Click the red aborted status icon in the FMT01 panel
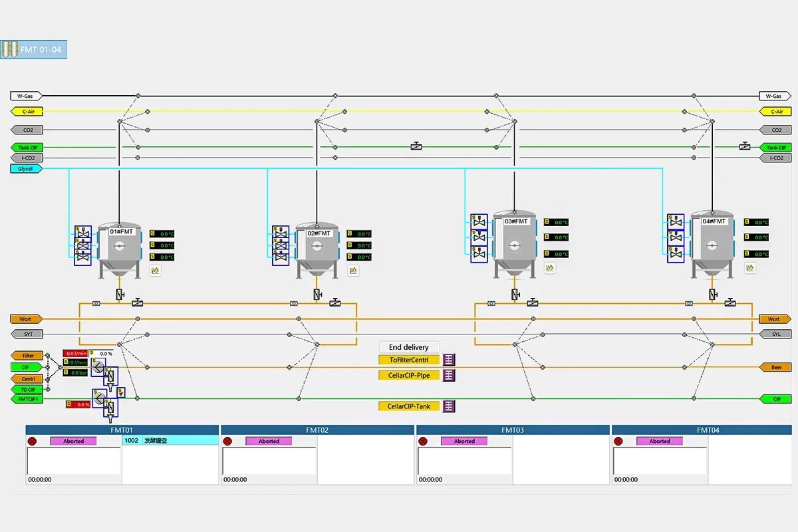This screenshot has width=798, height=532. click(32, 442)
